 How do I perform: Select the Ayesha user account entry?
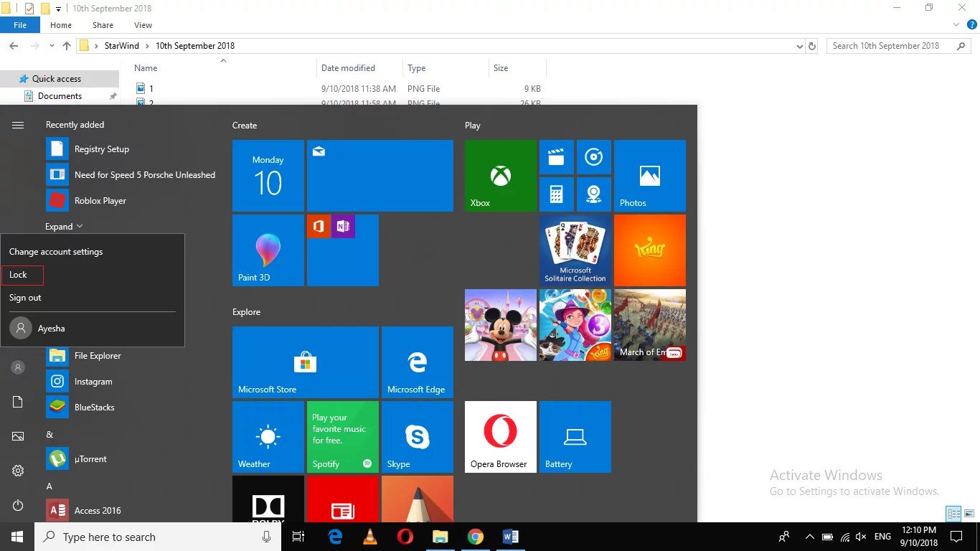click(93, 329)
